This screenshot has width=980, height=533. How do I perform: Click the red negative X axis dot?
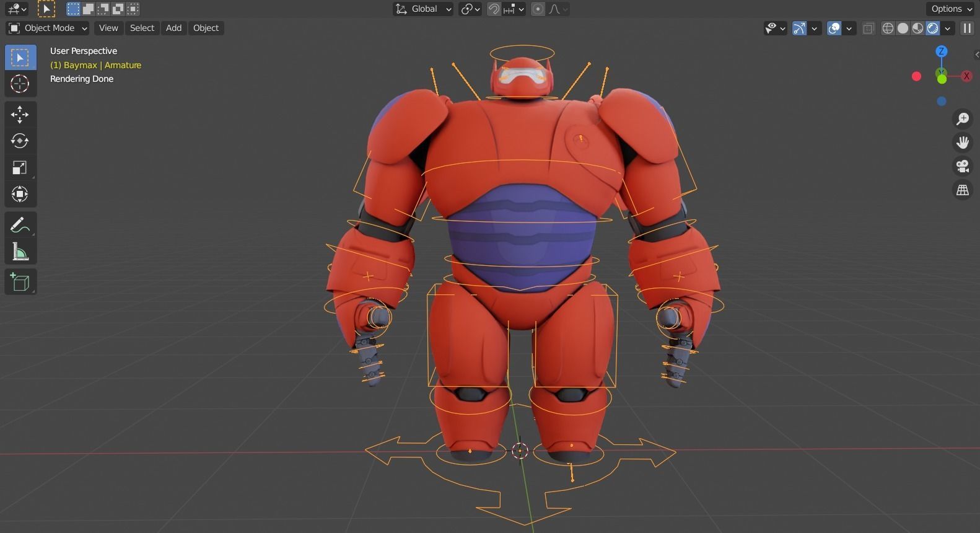pyautogui.click(x=917, y=76)
